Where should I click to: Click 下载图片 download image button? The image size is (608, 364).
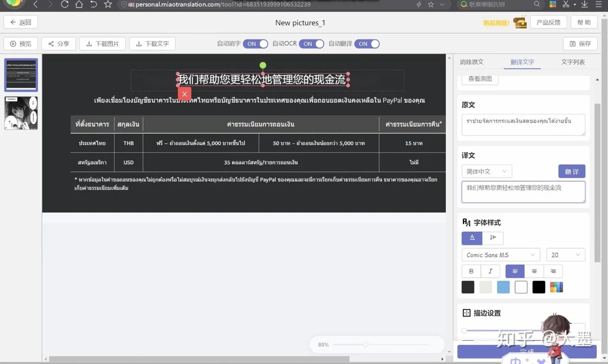point(103,44)
